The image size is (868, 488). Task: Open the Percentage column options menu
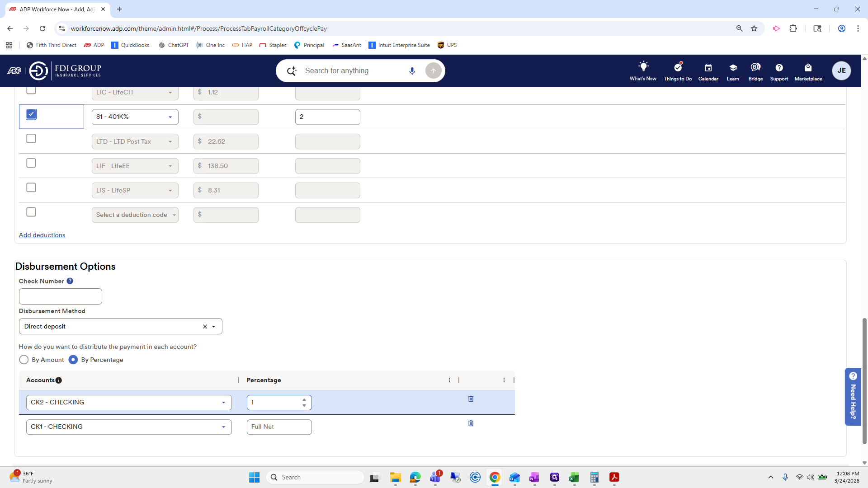449,380
